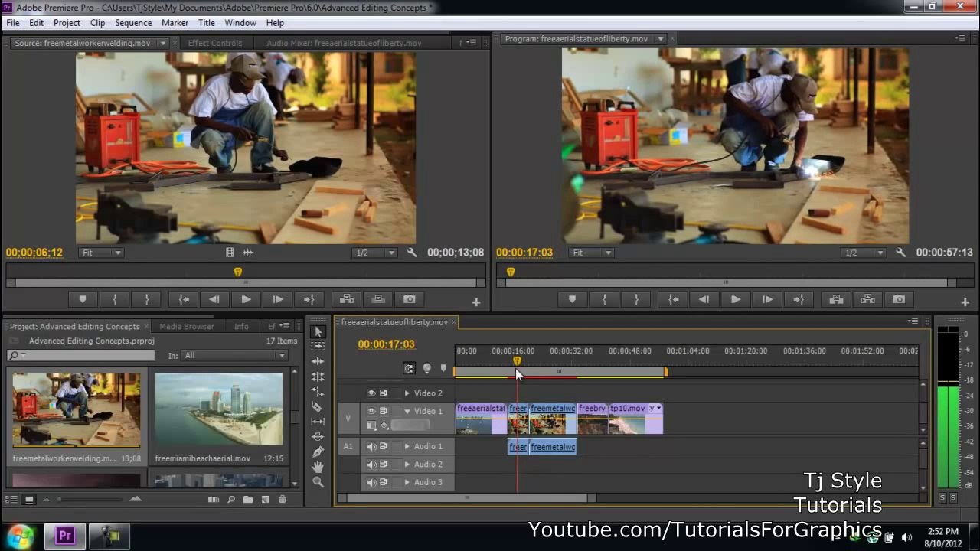Select the Track Select tool
Viewport: 980px width, 551px height.
pos(318,346)
